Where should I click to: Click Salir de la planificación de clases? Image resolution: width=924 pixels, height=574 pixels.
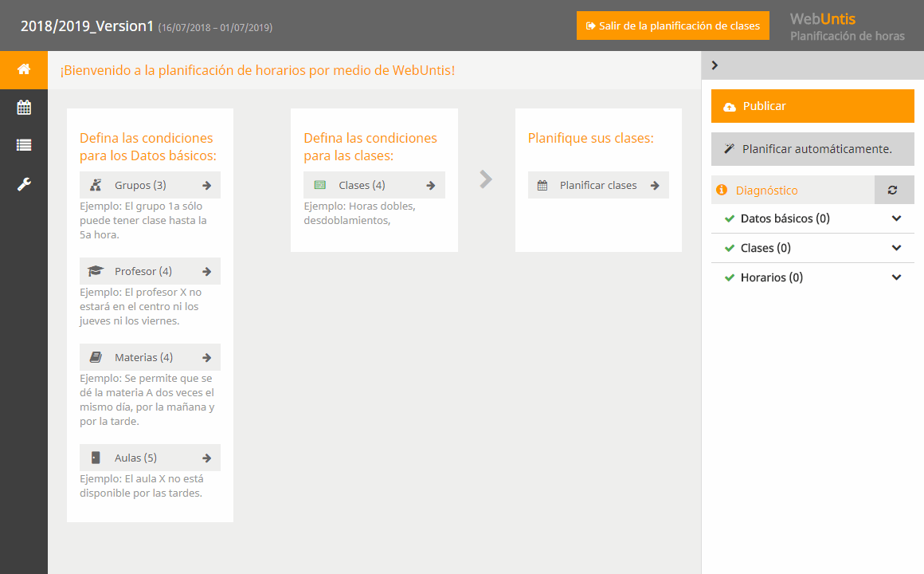coord(672,26)
